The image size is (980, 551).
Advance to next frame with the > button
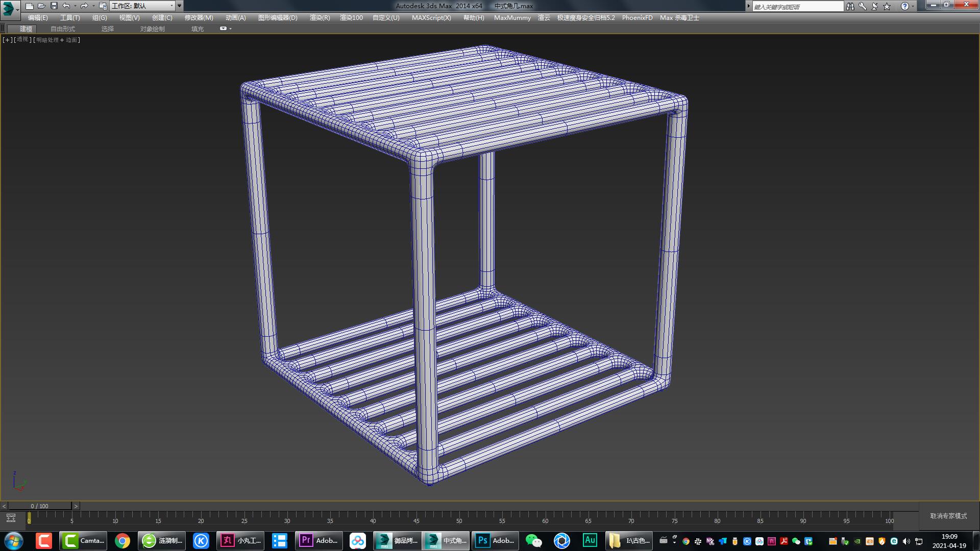pos(76,506)
